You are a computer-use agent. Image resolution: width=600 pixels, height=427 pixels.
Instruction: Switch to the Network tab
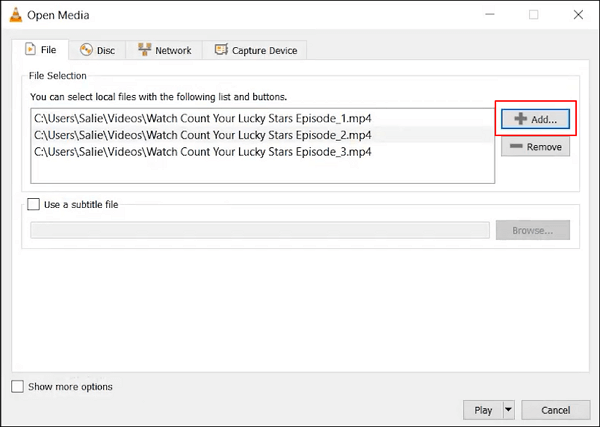click(x=165, y=50)
